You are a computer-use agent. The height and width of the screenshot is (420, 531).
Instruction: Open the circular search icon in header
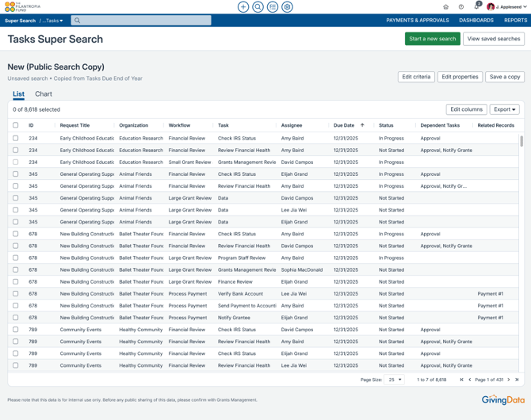[x=258, y=7]
